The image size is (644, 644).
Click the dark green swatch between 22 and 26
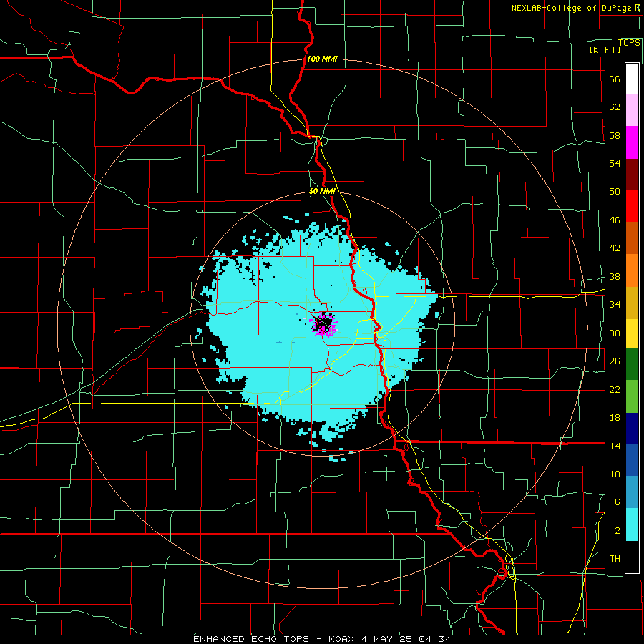[x=632, y=364]
